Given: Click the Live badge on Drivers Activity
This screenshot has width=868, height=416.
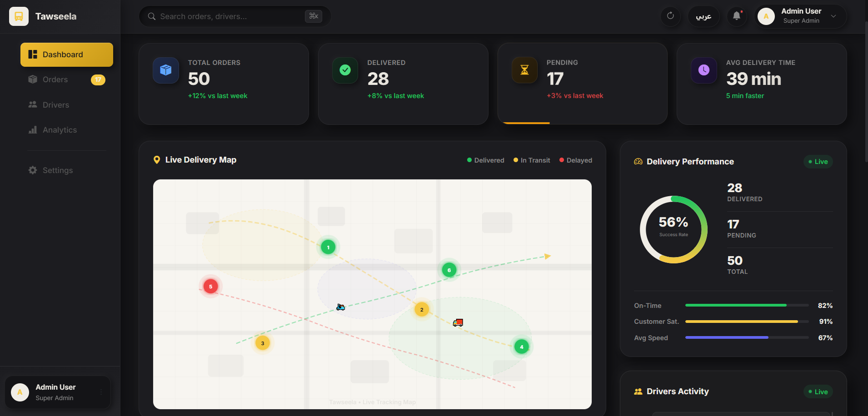Looking at the screenshot, I should [818, 392].
